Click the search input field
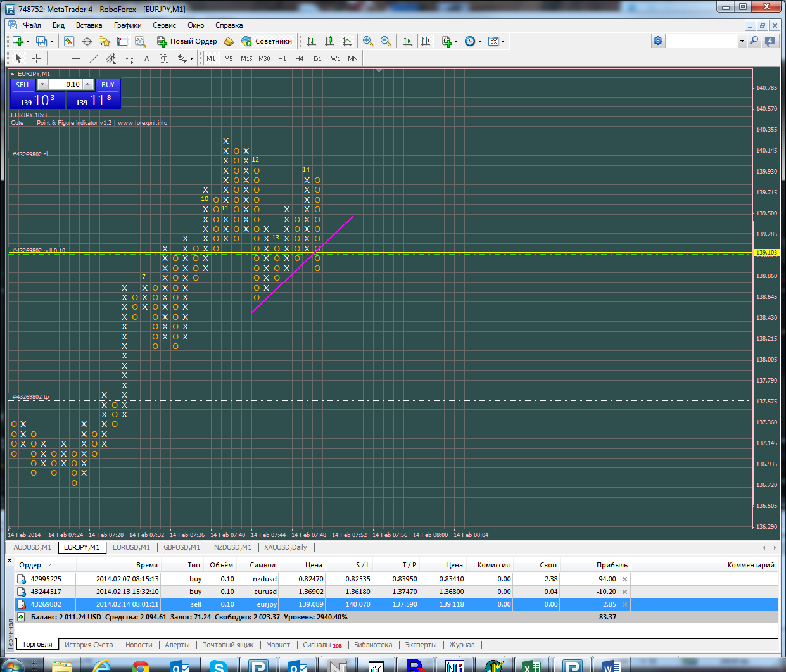786x672 pixels. tap(702, 41)
